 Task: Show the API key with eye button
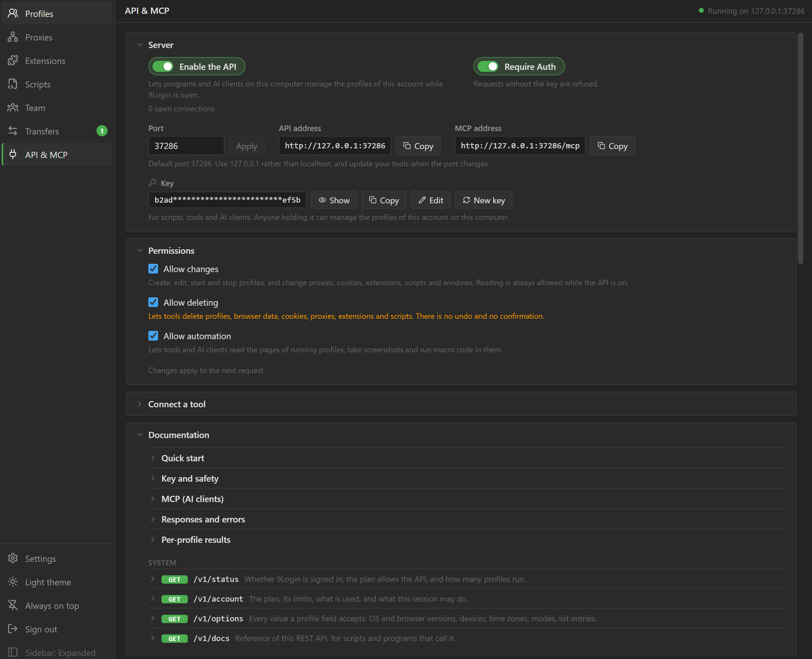(x=334, y=200)
